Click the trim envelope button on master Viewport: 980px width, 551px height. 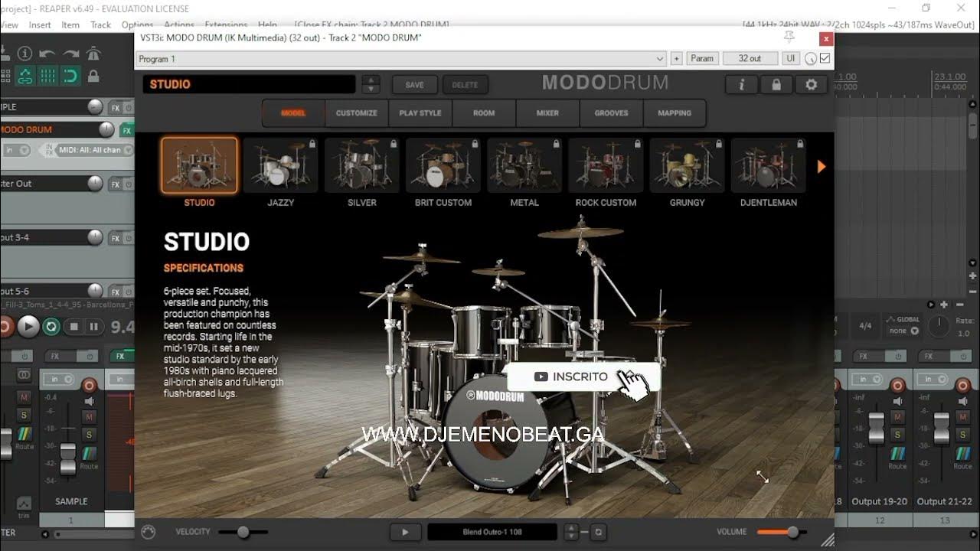pyautogui.click(x=24, y=506)
